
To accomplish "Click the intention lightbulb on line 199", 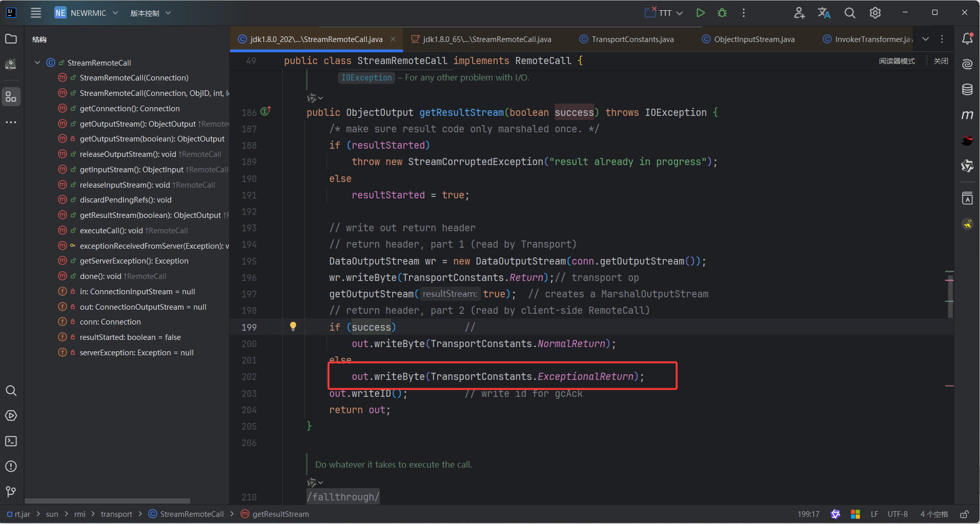I will click(x=293, y=327).
